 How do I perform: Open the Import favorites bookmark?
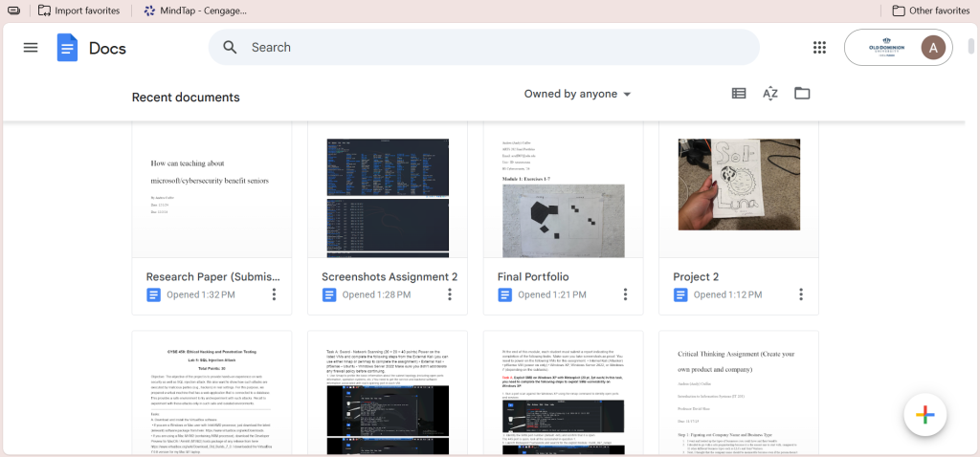tap(78, 11)
